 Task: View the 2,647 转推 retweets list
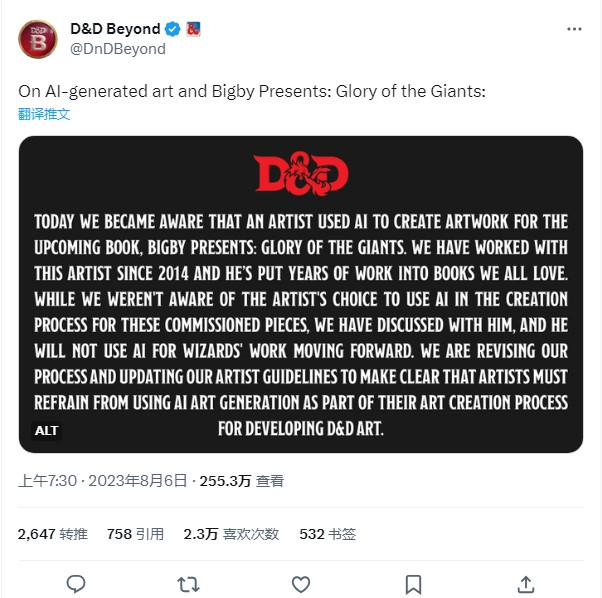pos(54,534)
